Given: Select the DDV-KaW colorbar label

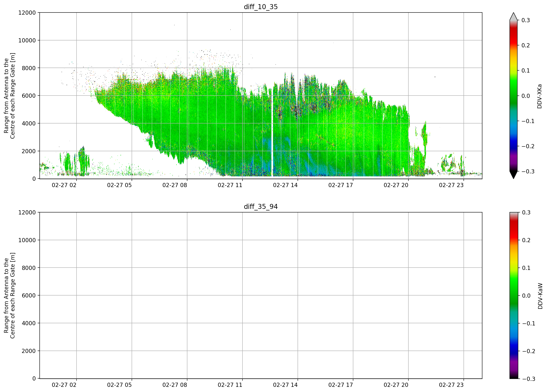Looking at the screenshot, I should pos(540,296).
